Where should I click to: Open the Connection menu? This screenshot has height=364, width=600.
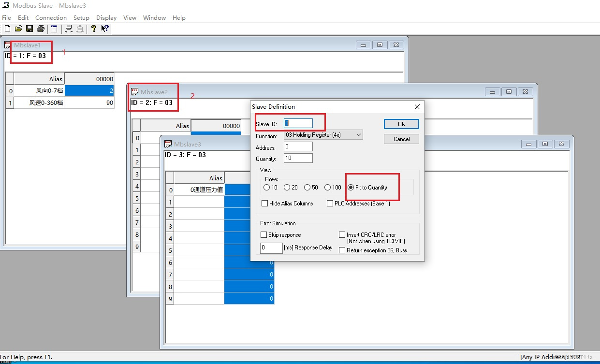[51, 17]
